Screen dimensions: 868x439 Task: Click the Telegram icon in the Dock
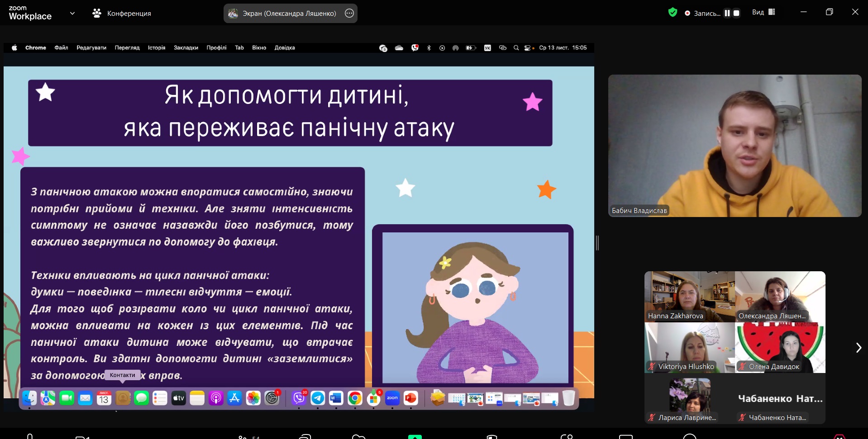tap(318, 398)
